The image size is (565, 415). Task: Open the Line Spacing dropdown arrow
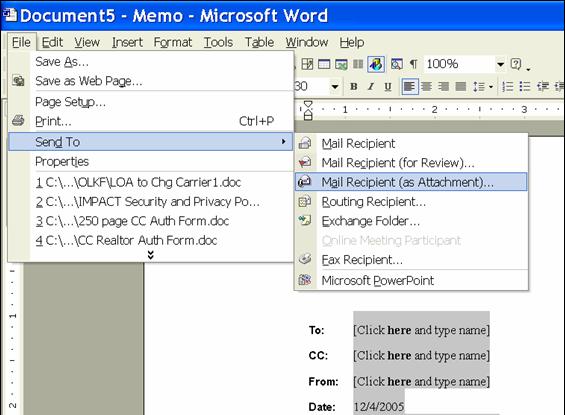click(491, 86)
